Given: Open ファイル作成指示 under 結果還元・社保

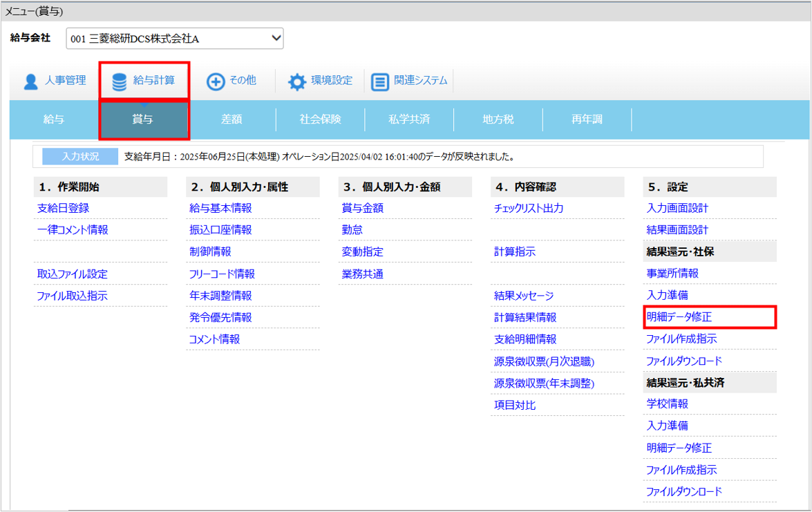Looking at the screenshot, I should pyautogui.click(x=681, y=339).
